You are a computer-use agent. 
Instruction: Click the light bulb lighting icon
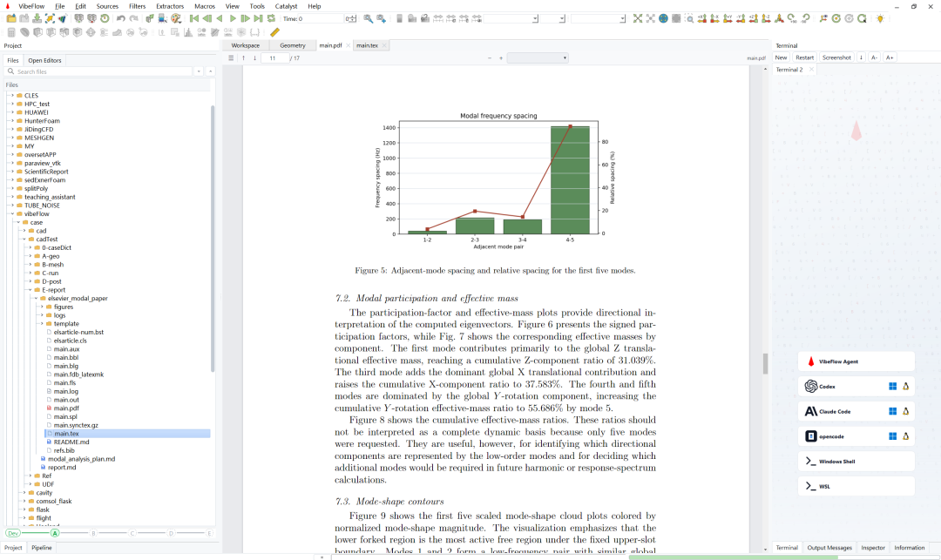point(880,18)
